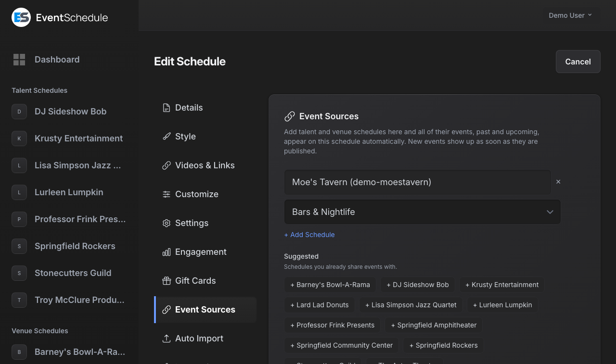Click the Videos & Links chain icon
The height and width of the screenshot is (364, 616).
click(167, 165)
